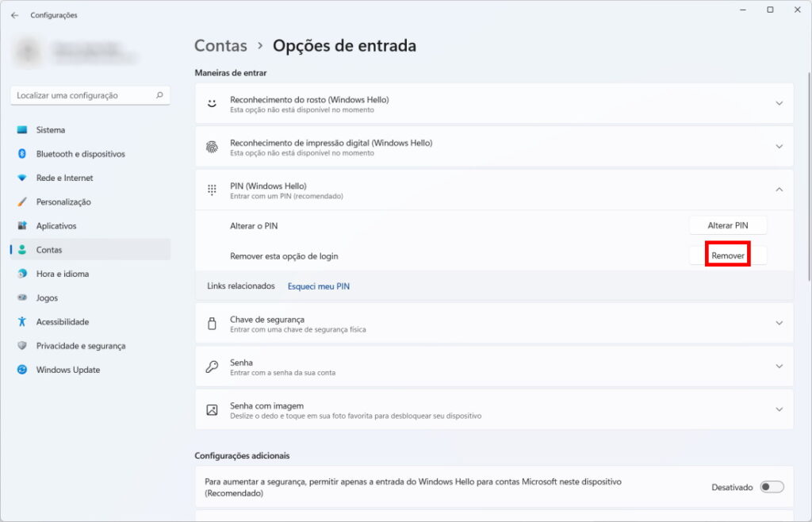
Task: Click the face recognition smiley icon
Action: [212, 104]
